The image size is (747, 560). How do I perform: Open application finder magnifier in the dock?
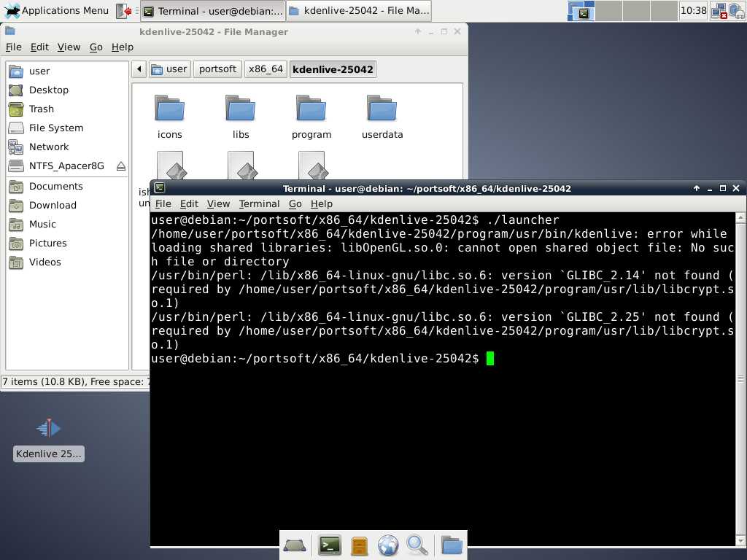[x=417, y=545]
